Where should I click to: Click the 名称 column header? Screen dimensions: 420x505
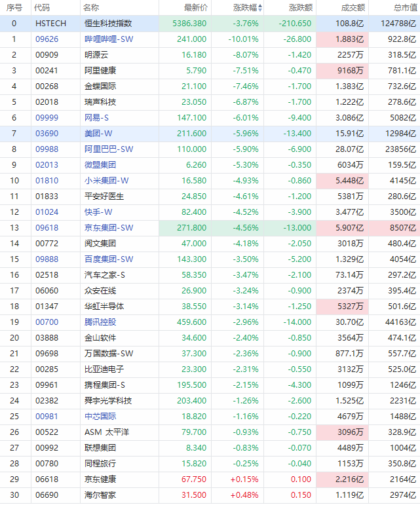(x=91, y=8)
